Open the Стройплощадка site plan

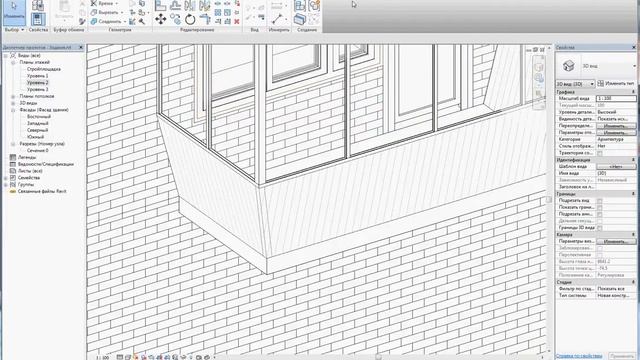point(44,69)
